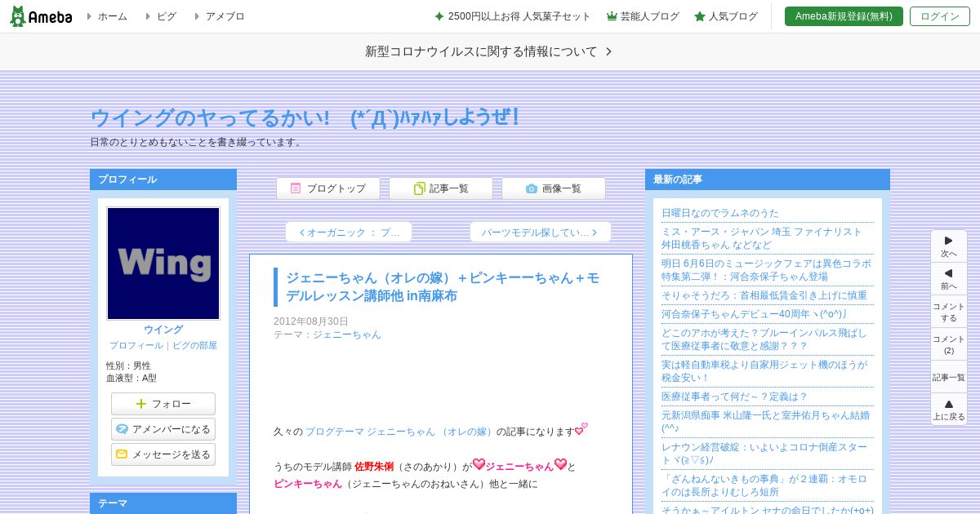Open recent article 明日 6月6日のミュージックフェア

click(x=766, y=270)
